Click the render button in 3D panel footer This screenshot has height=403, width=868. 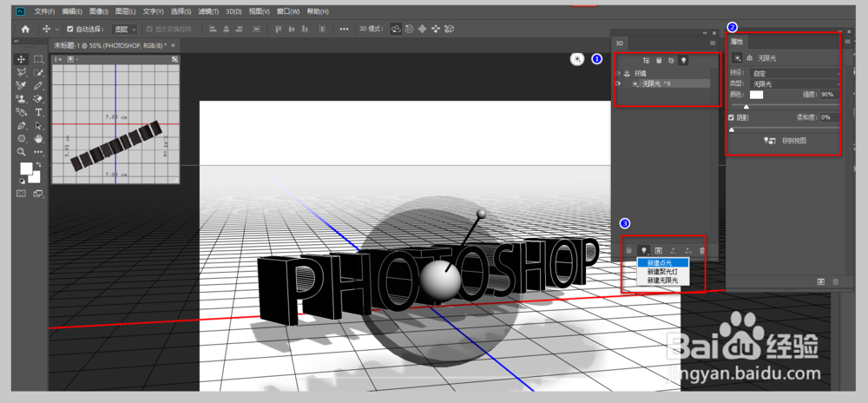[659, 251]
